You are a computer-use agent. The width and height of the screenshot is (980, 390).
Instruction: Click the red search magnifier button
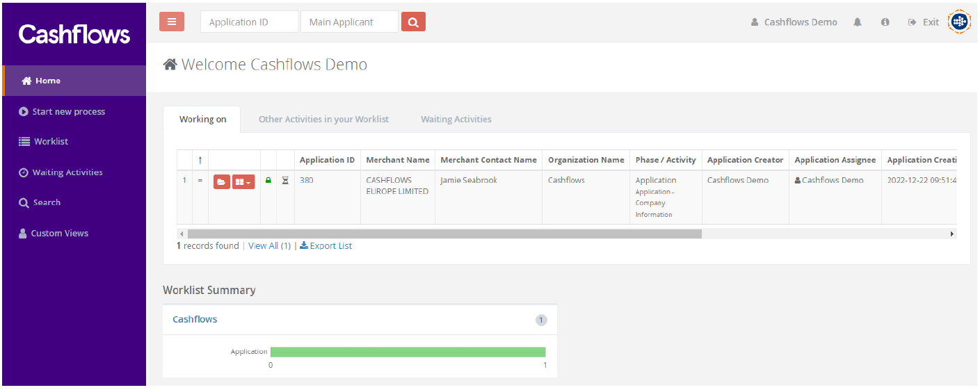413,22
